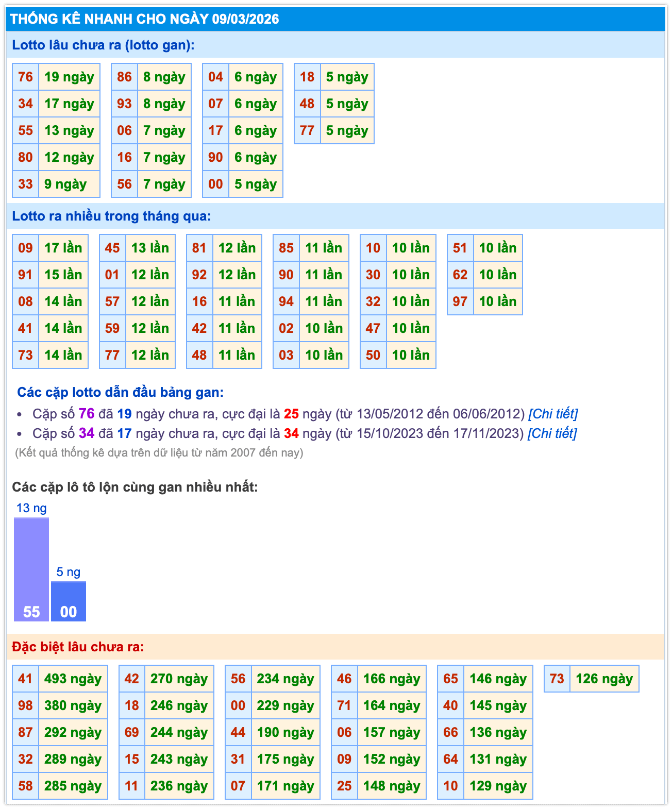
Task: Click the '493 ngày' cell beside 41
Action: pos(73,679)
